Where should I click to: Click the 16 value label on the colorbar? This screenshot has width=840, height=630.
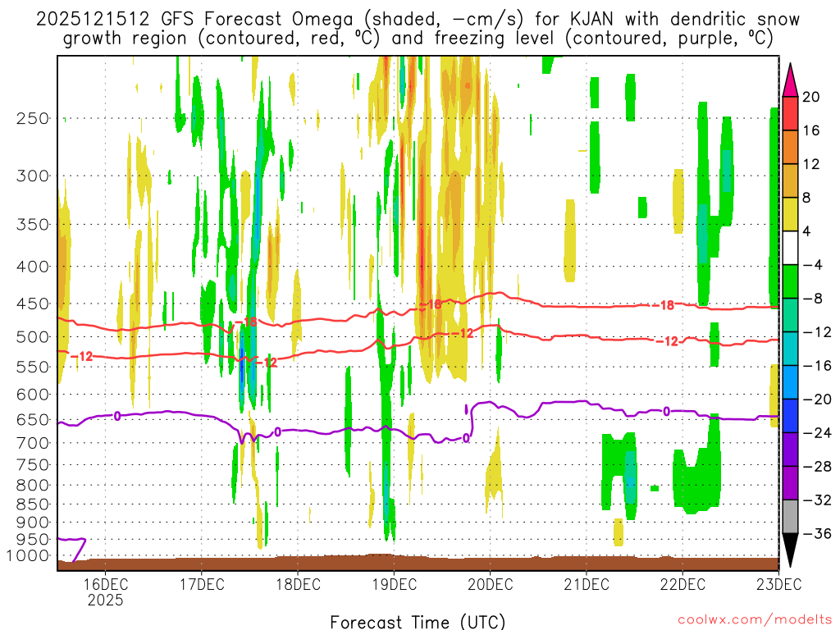[x=810, y=130]
